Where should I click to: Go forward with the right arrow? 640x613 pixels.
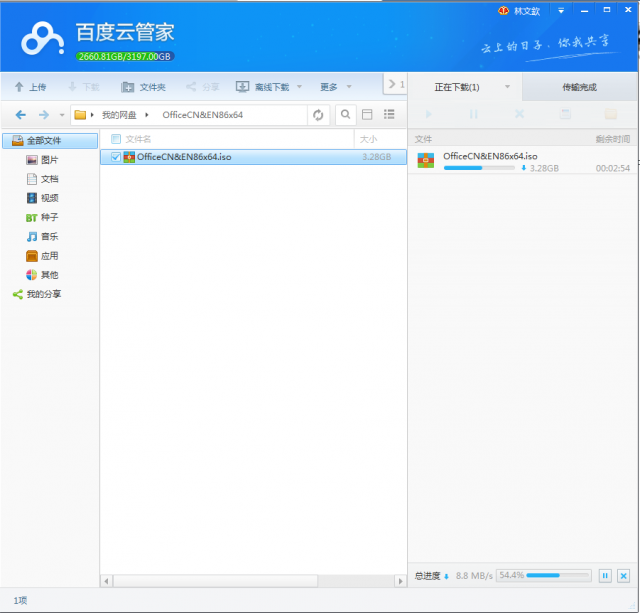tap(44, 115)
